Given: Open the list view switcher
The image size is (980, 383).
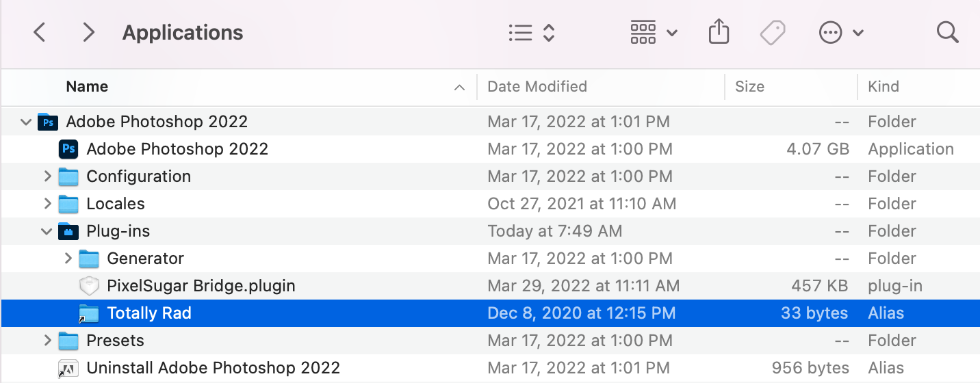Looking at the screenshot, I should coord(531,32).
